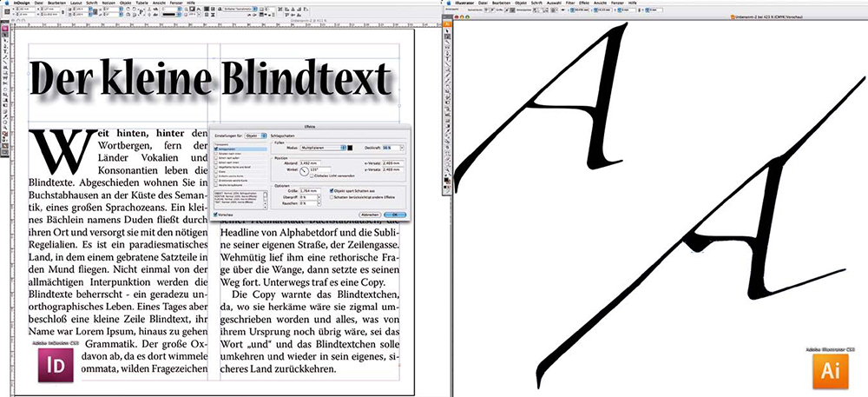Enable the Weiche Verlaufskante effect

(216, 185)
